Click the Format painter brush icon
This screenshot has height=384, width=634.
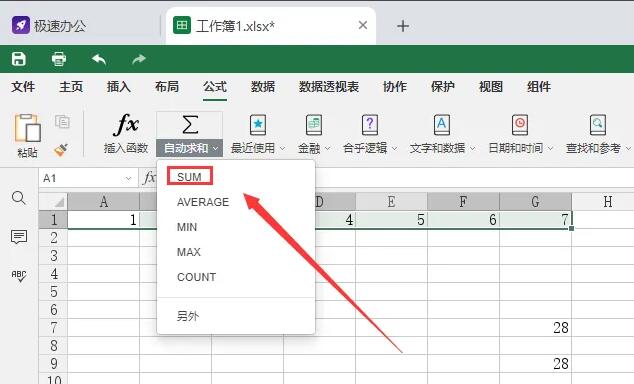pyautogui.click(x=61, y=150)
